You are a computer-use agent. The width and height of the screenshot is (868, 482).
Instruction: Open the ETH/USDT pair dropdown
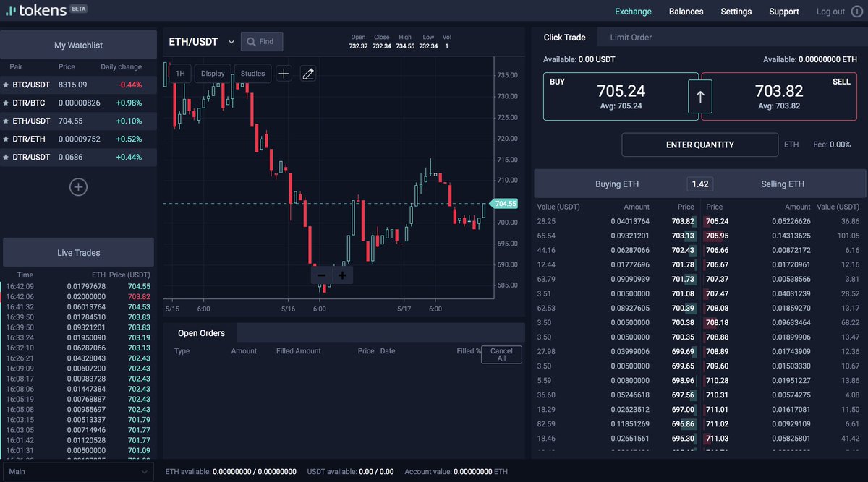(x=231, y=42)
